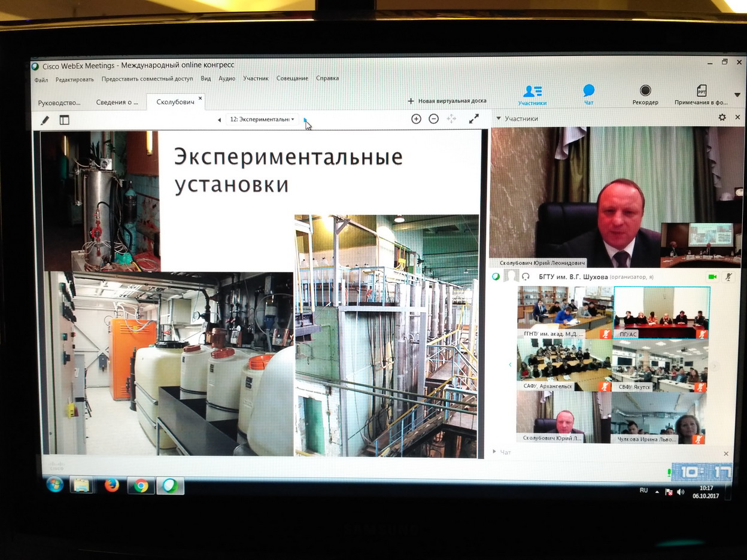The height and width of the screenshot is (560, 747).
Task: Open participants panel settings gear
Action: coord(722,118)
